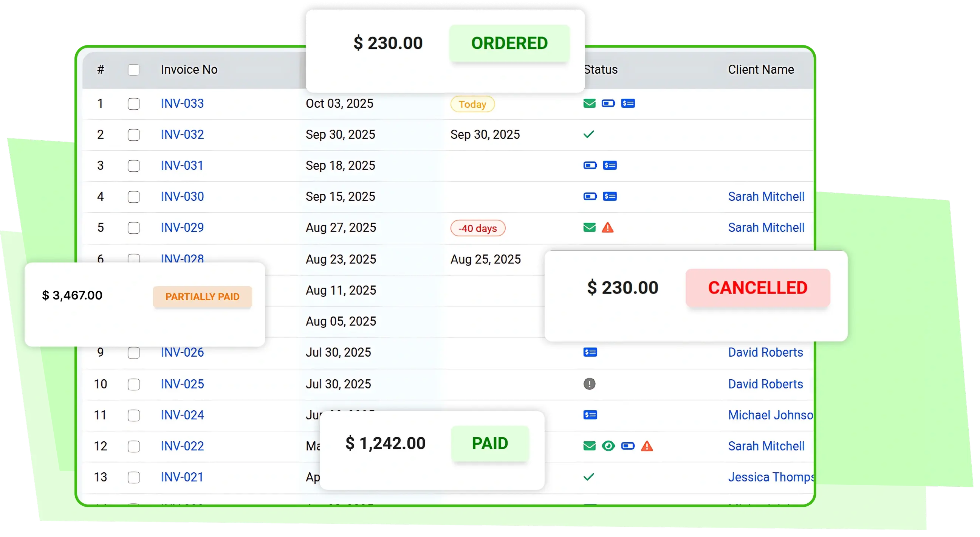Click the gray exclamation icon on INV-025

tap(590, 384)
